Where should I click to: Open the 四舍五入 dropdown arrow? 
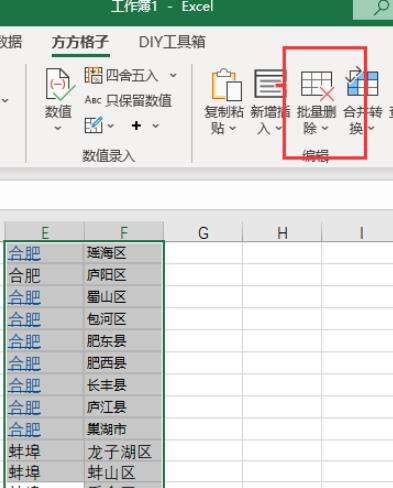(173, 75)
